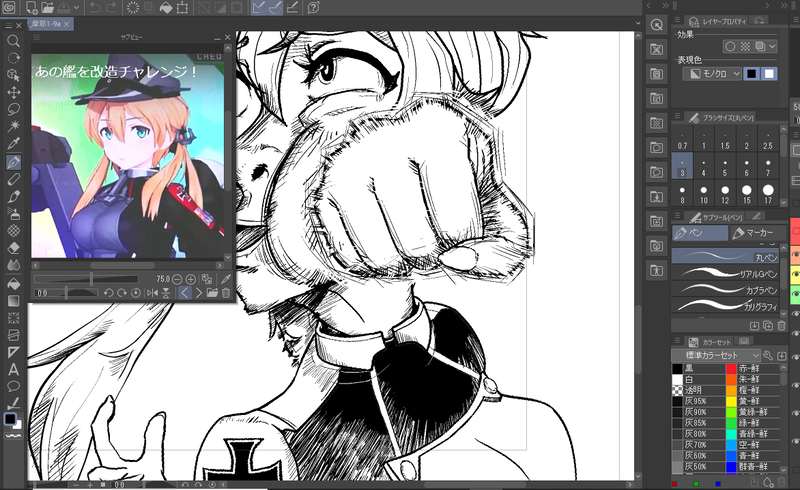
Task: Select the Text tool
Action: click(13, 370)
